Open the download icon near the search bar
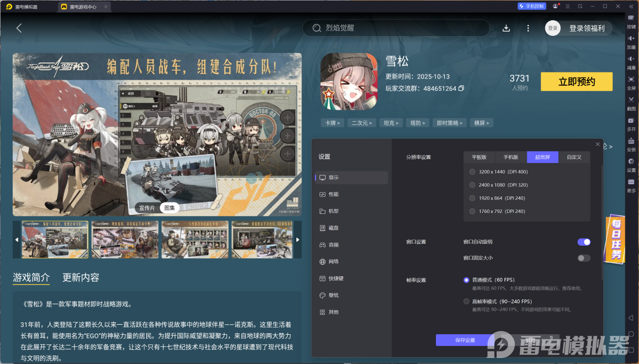Image resolution: width=639 pixels, height=364 pixels. pos(506,28)
